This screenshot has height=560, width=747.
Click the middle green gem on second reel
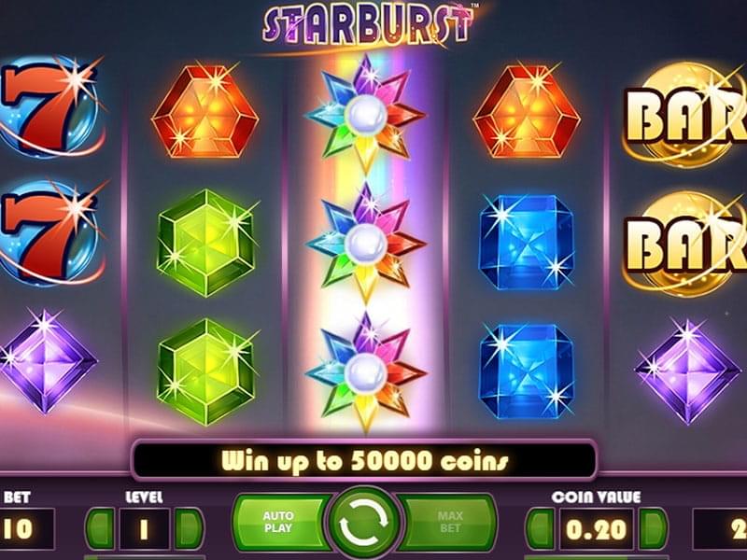(x=206, y=243)
